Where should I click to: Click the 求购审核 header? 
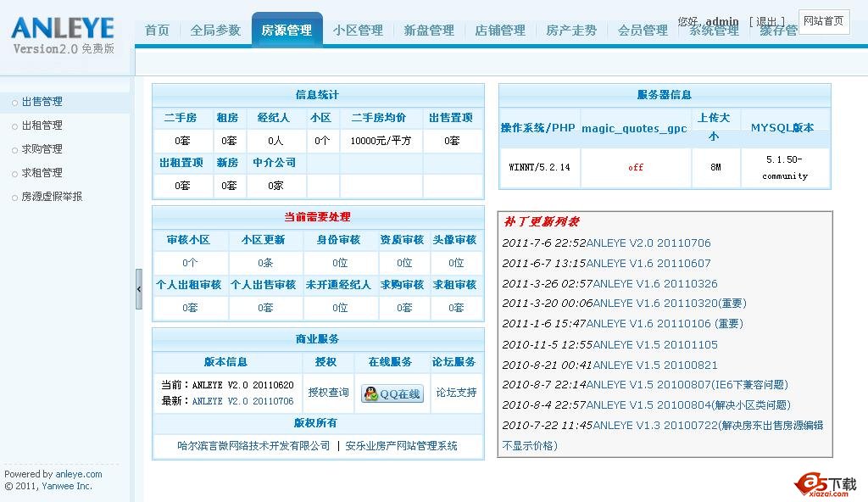tap(402, 285)
